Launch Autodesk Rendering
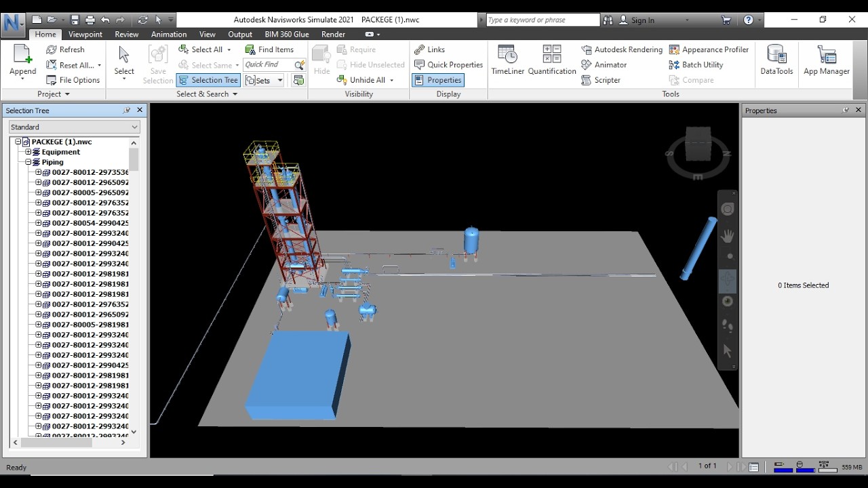Viewport: 868px width, 488px height. 622,49
